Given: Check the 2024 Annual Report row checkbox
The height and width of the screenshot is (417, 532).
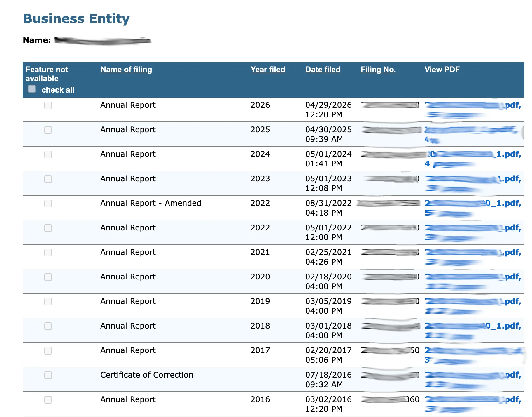Looking at the screenshot, I should [48, 154].
